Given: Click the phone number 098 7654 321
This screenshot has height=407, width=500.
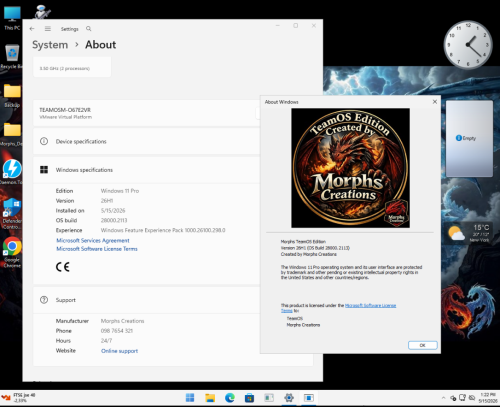Looking at the screenshot, I should pyautogui.click(x=117, y=331).
